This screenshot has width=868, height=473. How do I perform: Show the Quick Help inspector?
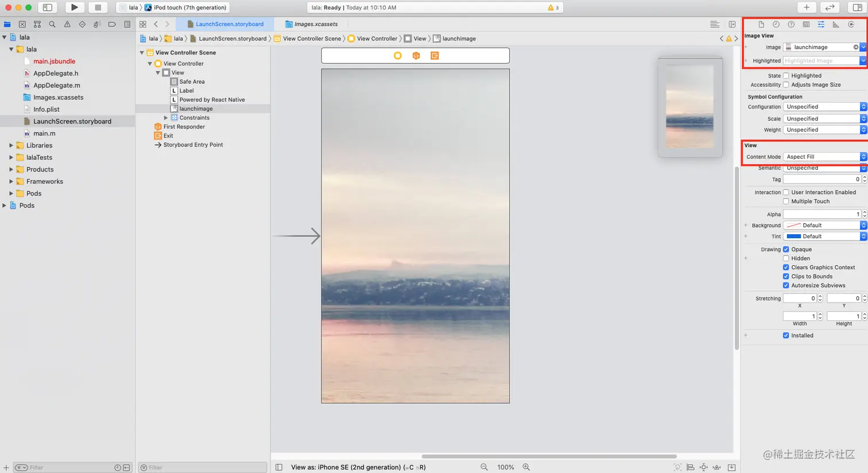tap(791, 24)
